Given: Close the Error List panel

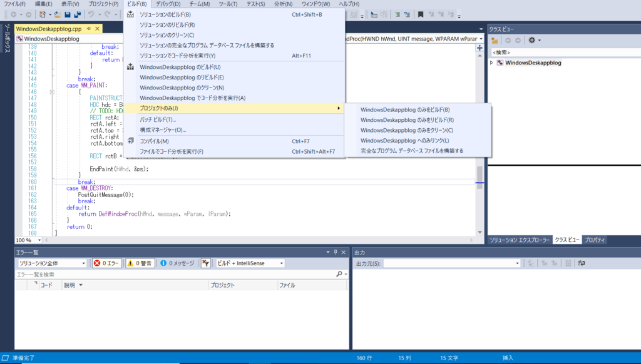Looking at the screenshot, I should (344, 252).
